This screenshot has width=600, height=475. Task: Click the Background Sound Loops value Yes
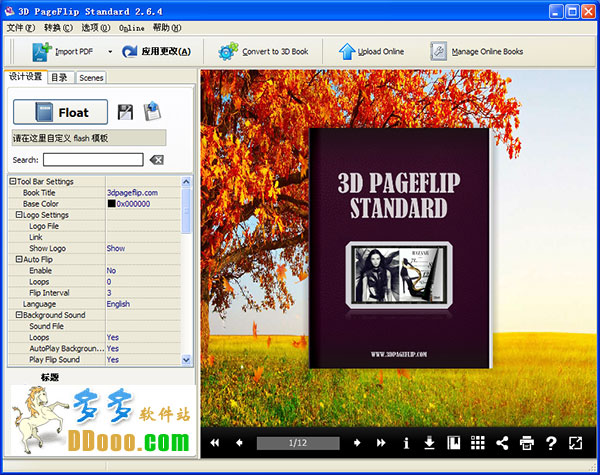click(112, 337)
